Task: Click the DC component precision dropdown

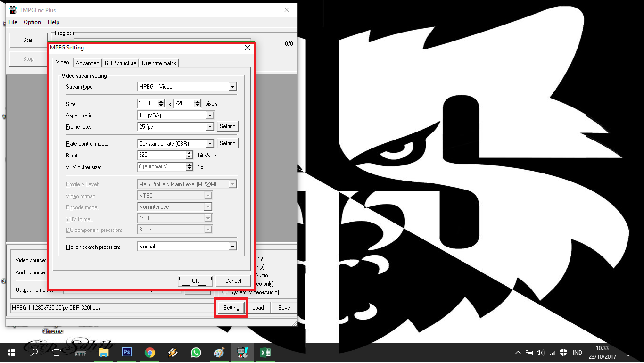Action: pyautogui.click(x=174, y=230)
